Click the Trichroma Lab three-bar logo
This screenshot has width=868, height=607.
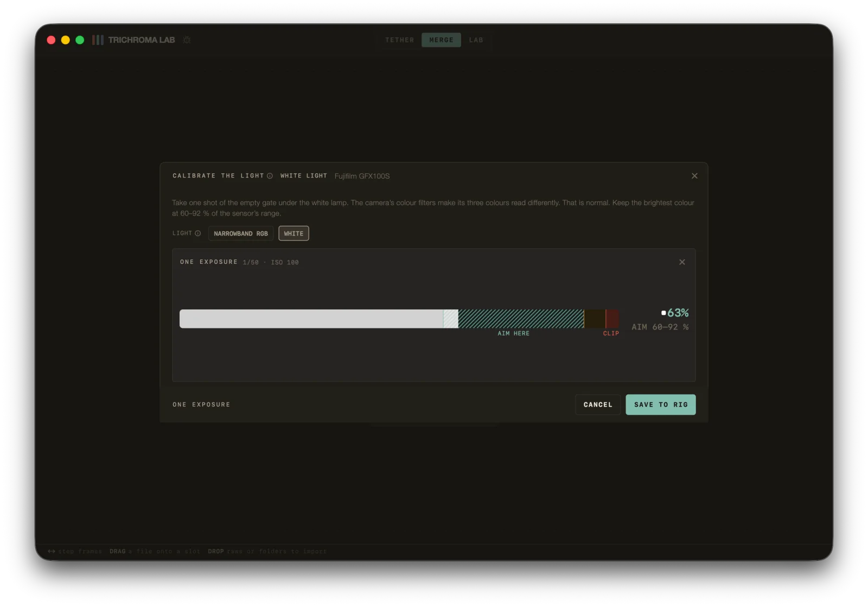click(x=98, y=40)
